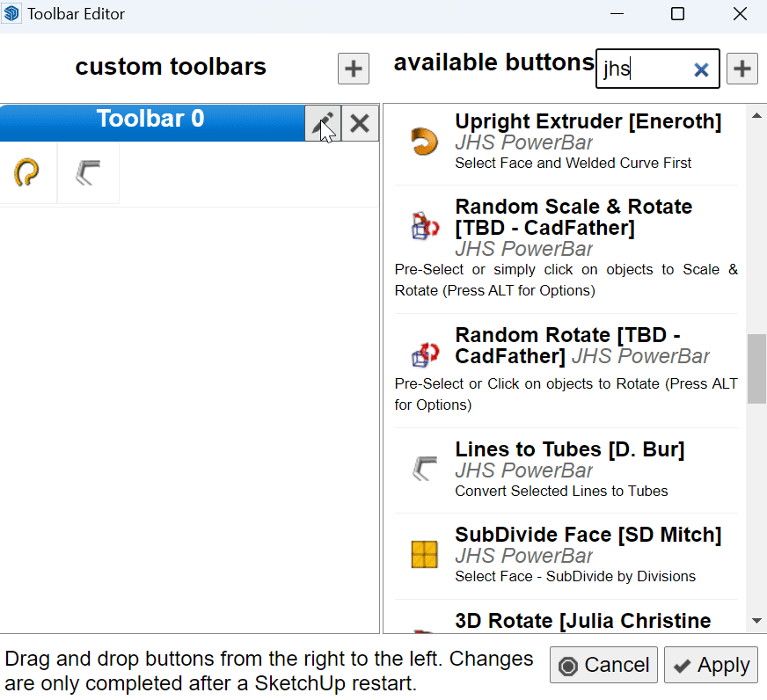This screenshot has width=767, height=700.
Task: Click the search field containing jhs
Action: [657, 69]
